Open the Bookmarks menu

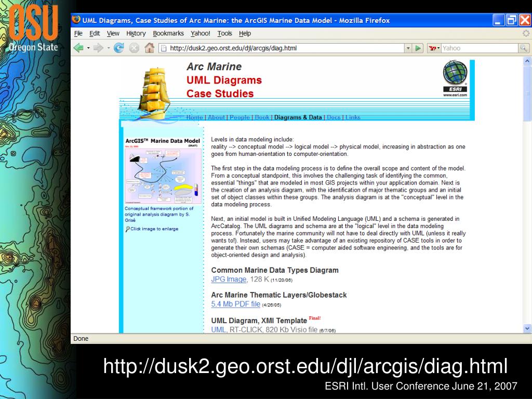(x=168, y=33)
